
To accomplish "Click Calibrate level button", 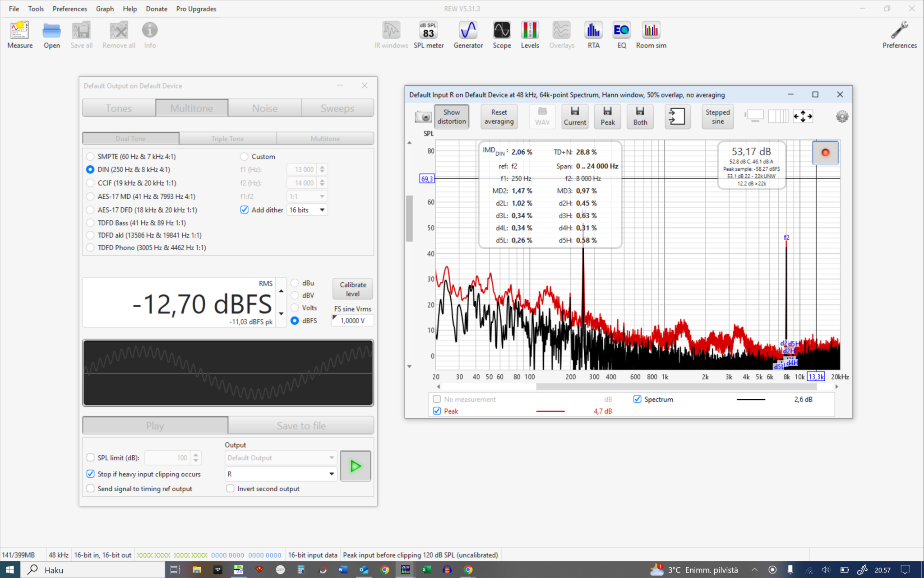I will [353, 289].
